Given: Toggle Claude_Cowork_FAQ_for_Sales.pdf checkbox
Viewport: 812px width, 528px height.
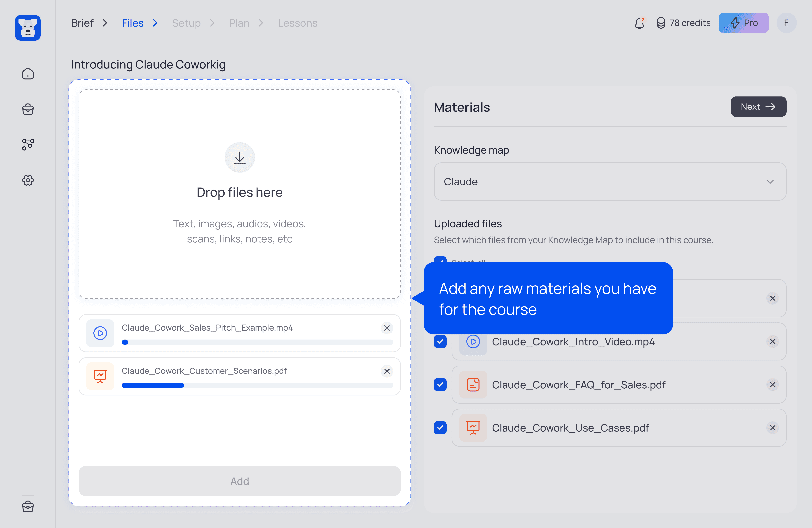Looking at the screenshot, I should 440,385.
